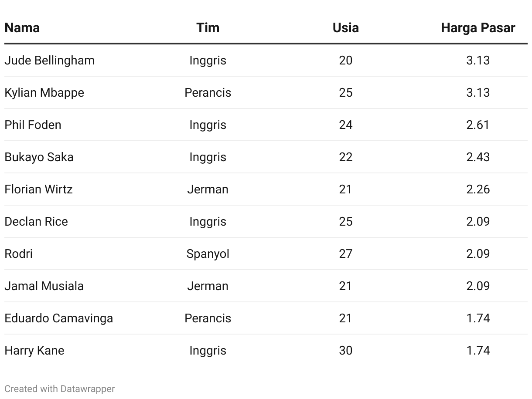
Task: Click the Eduardo Camavinga name cell
Action: (x=59, y=318)
